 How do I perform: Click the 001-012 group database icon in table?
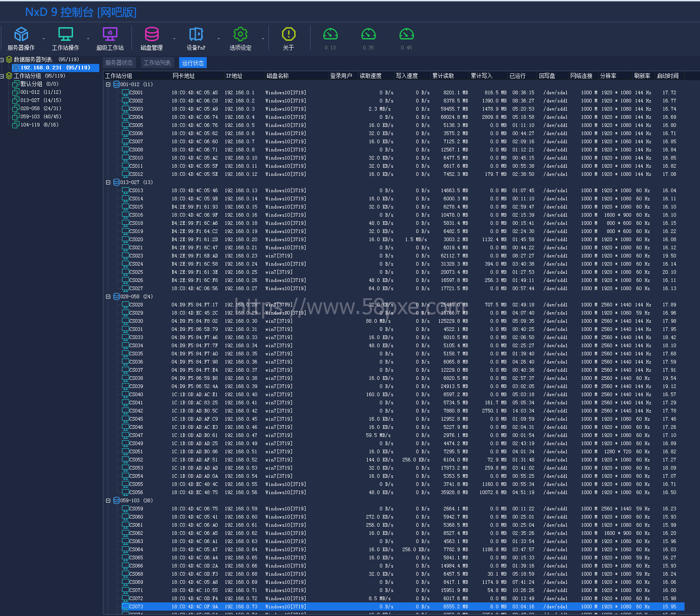[117, 84]
